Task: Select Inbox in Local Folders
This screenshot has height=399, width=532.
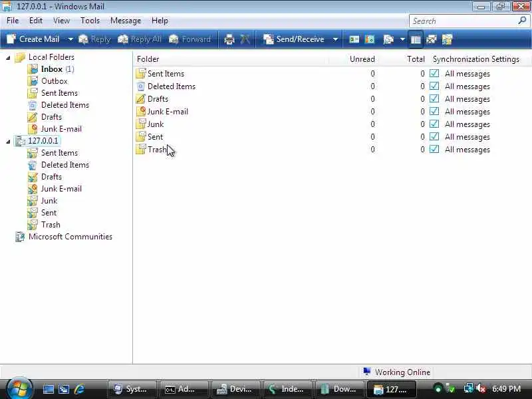Action: (51, 69)
